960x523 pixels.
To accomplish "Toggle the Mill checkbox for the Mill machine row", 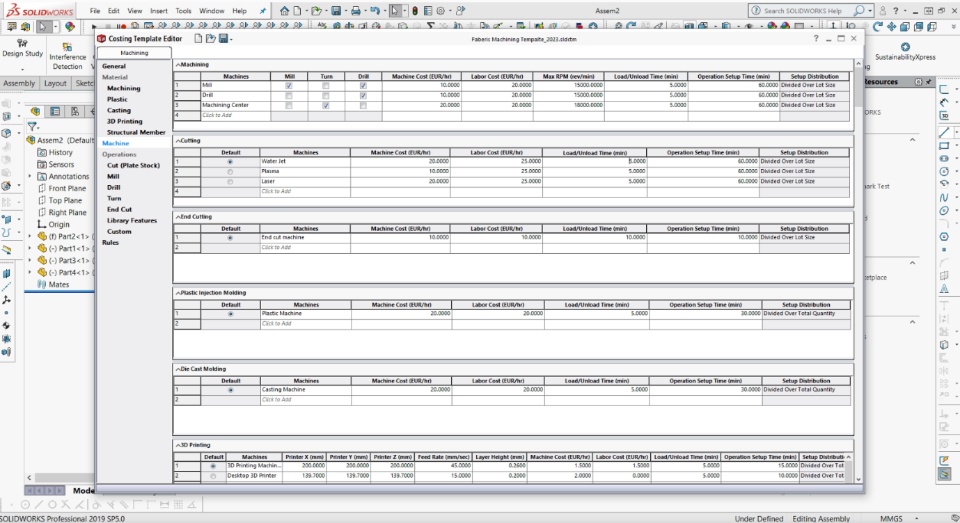I will (289, 86).
